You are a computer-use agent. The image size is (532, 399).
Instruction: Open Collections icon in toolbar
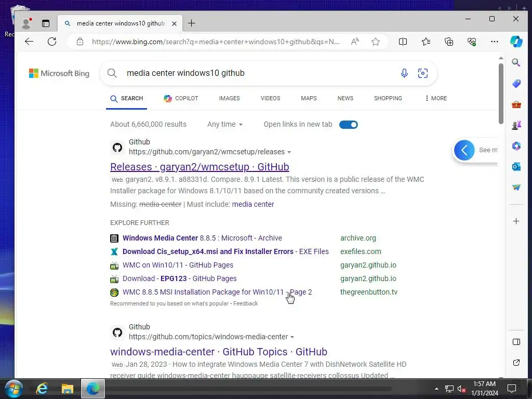(449, 42)
